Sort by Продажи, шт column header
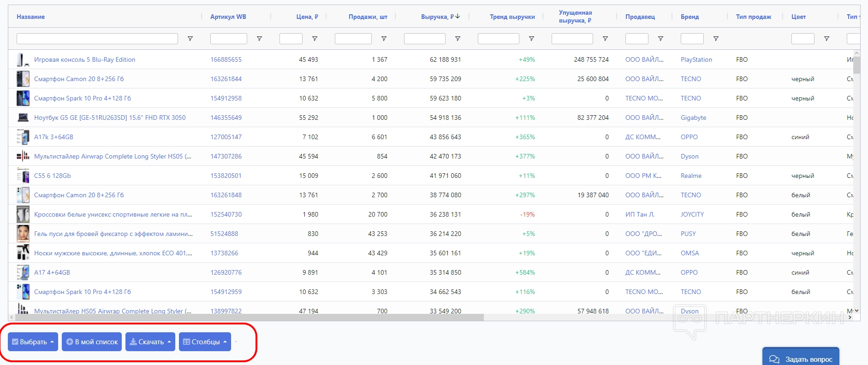 point(368,17)
